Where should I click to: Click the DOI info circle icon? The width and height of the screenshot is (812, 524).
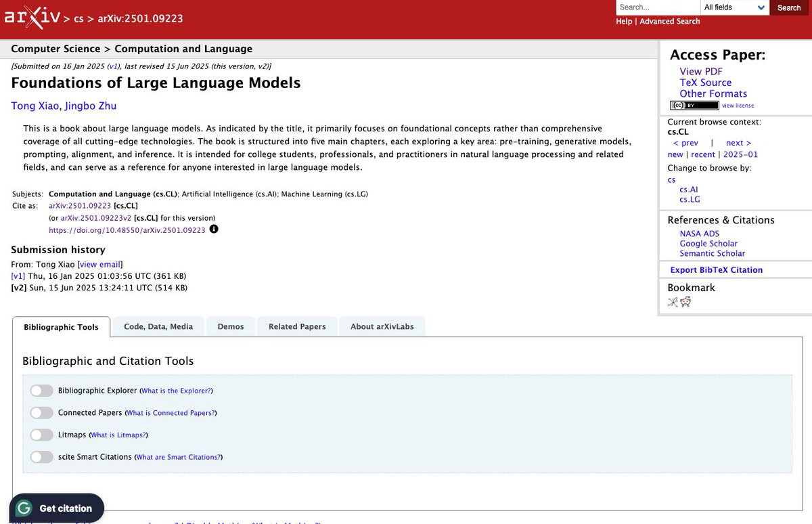(214, 230)
